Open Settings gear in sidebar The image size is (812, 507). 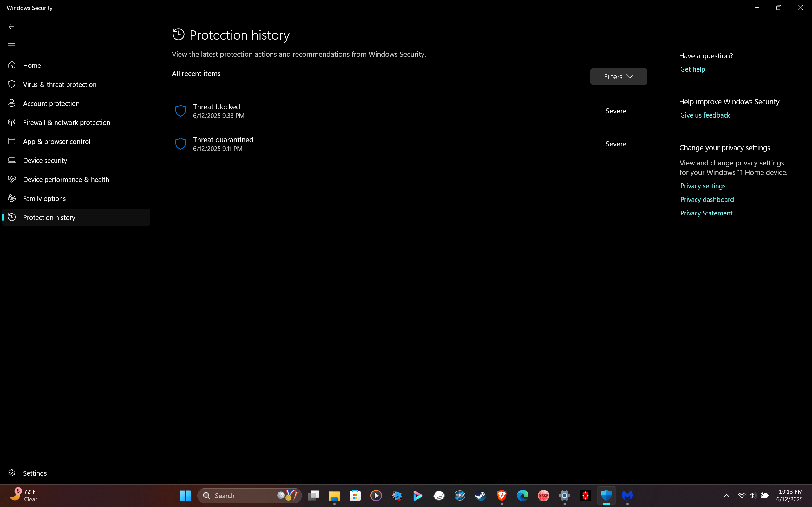click(x=12, y=473)
